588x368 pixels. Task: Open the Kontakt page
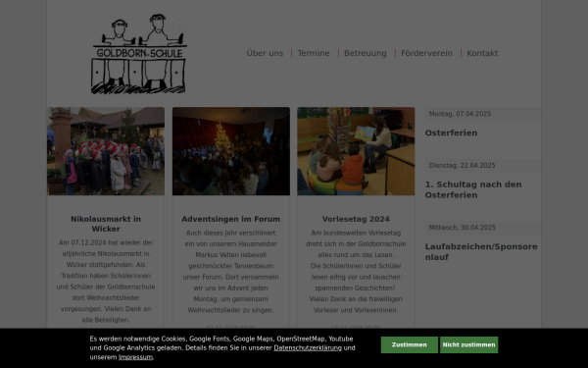point(482,53)
